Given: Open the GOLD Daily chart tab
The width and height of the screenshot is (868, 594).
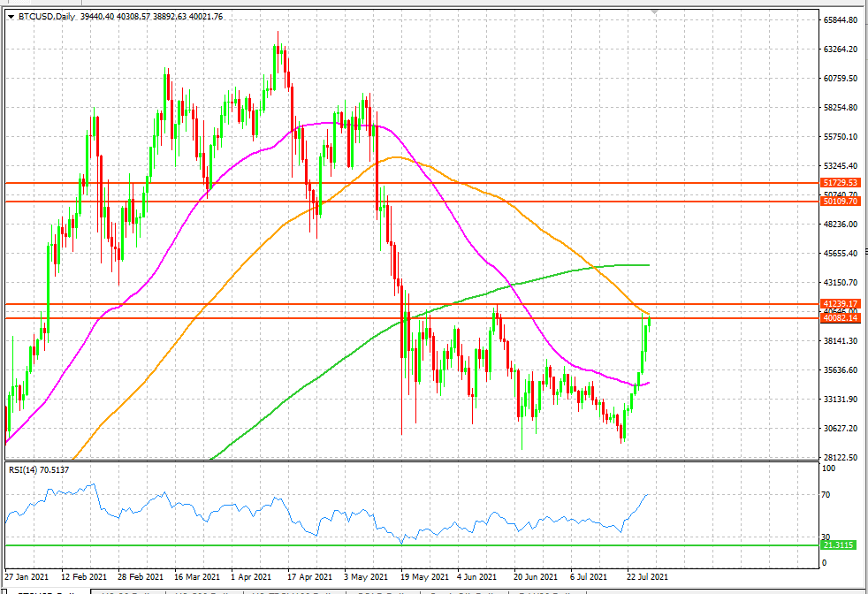Looking at the screenshot, I should tap(376, 590).
